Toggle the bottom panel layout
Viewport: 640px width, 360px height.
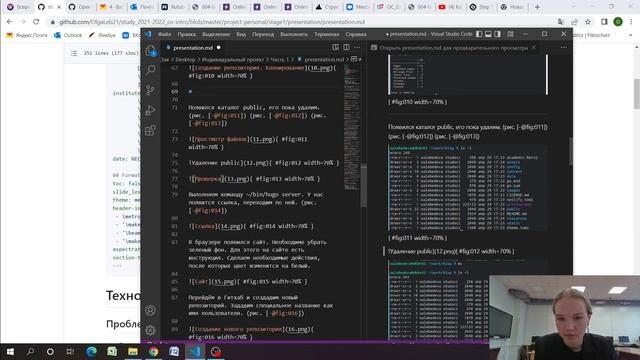(x=488, y=34)
